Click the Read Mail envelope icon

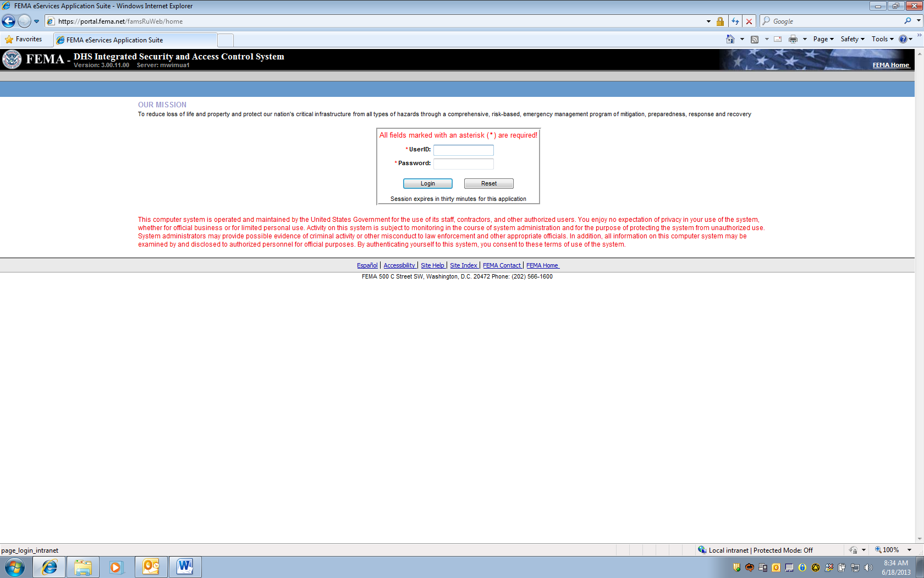click(x=778, y=39)
